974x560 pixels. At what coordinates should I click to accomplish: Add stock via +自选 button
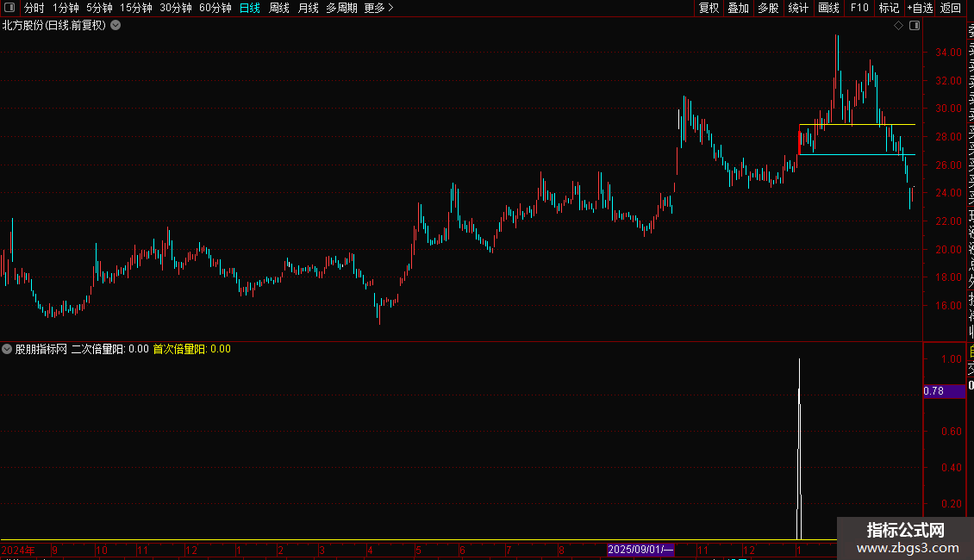920,8
